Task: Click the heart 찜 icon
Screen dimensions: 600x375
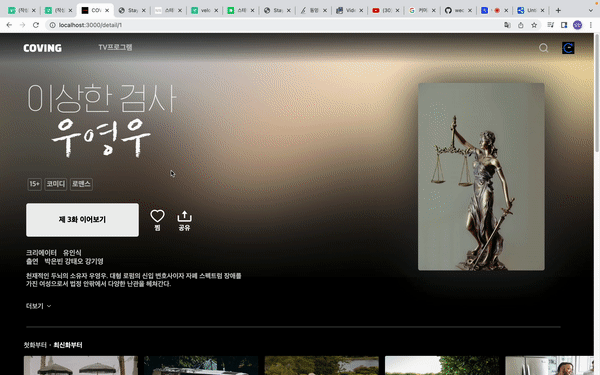Action: coord(157,220)
